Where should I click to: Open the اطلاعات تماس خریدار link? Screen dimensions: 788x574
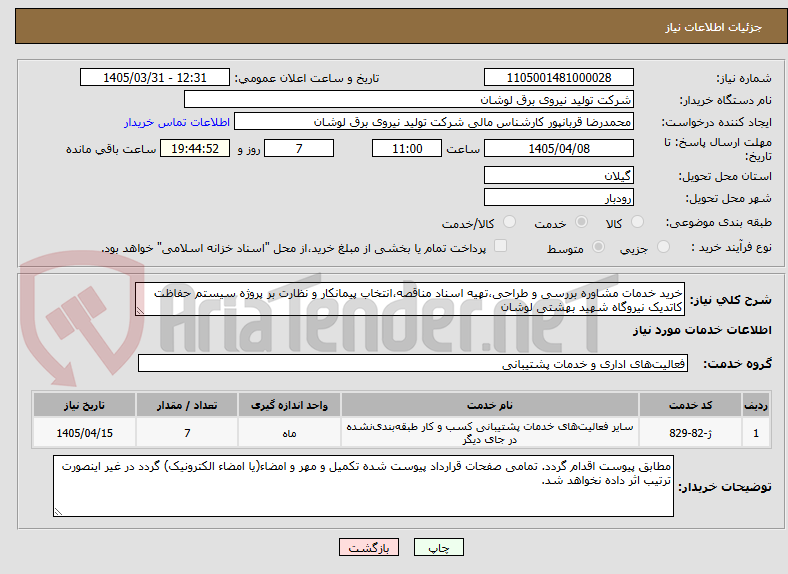point(177,122)
